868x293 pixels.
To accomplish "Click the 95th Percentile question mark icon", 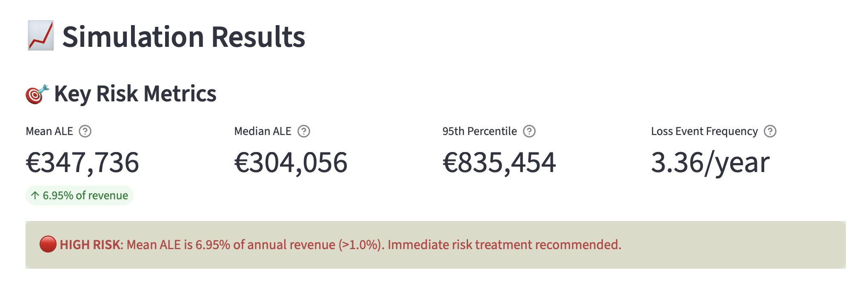I will click(529, 131).
